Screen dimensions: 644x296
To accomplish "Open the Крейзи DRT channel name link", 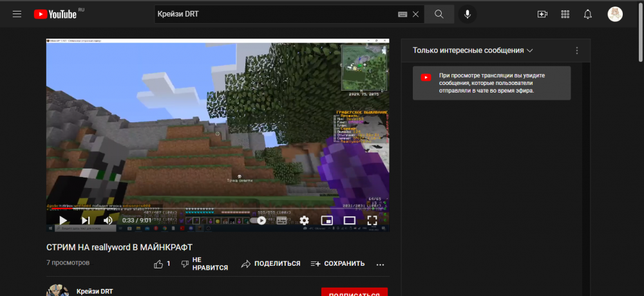I will coord(95,291).
